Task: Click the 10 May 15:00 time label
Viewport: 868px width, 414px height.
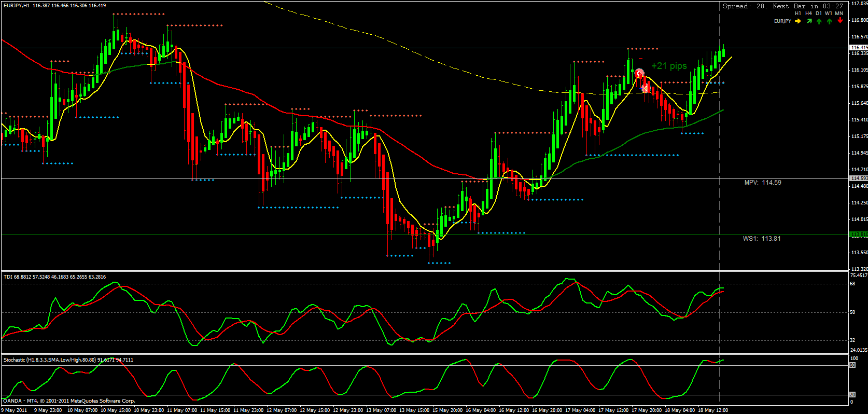Action: coord(116,410)
